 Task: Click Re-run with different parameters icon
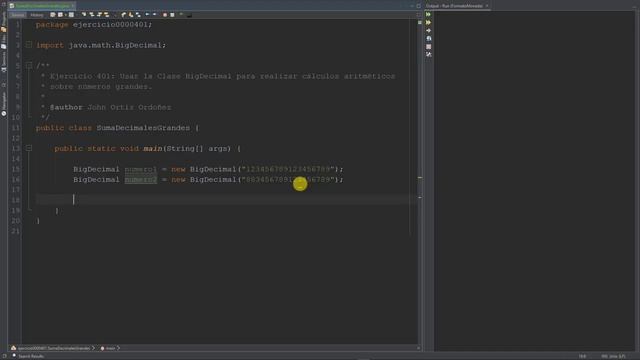(429, 22)
